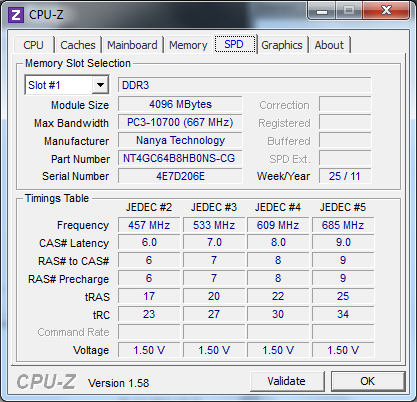This screenshot has width=417, height=402.
Task: Click the empty SPD Ext. field
Action: pos(345,158)
